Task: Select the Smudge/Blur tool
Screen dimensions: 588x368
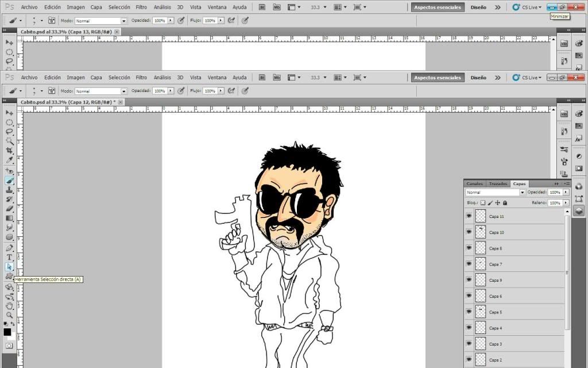Action: click(9, 228)
